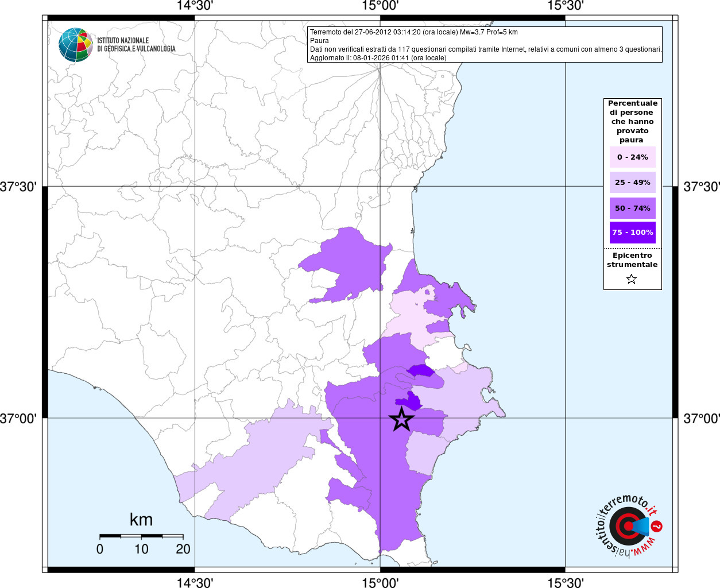Click the scale bar '20' mark
This screenshot has height=588, width=720.
[183, 549]
